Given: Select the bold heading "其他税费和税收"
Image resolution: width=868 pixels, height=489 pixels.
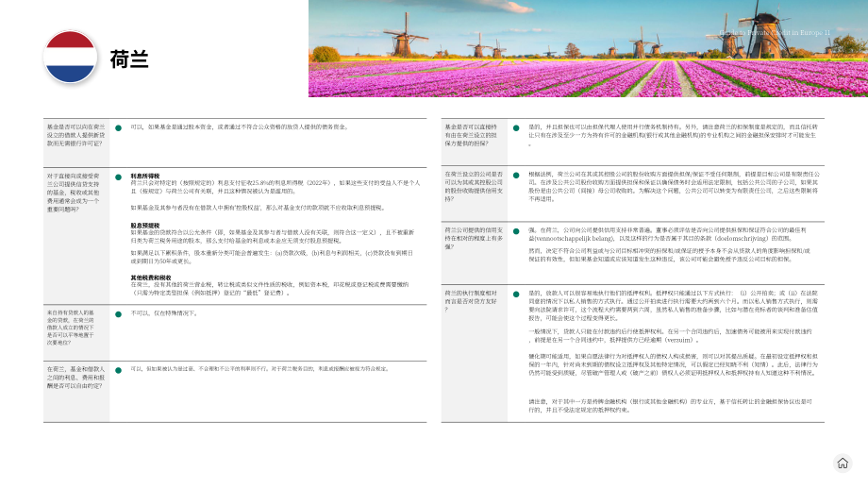Looking at the screenshot, I should 151,278.
